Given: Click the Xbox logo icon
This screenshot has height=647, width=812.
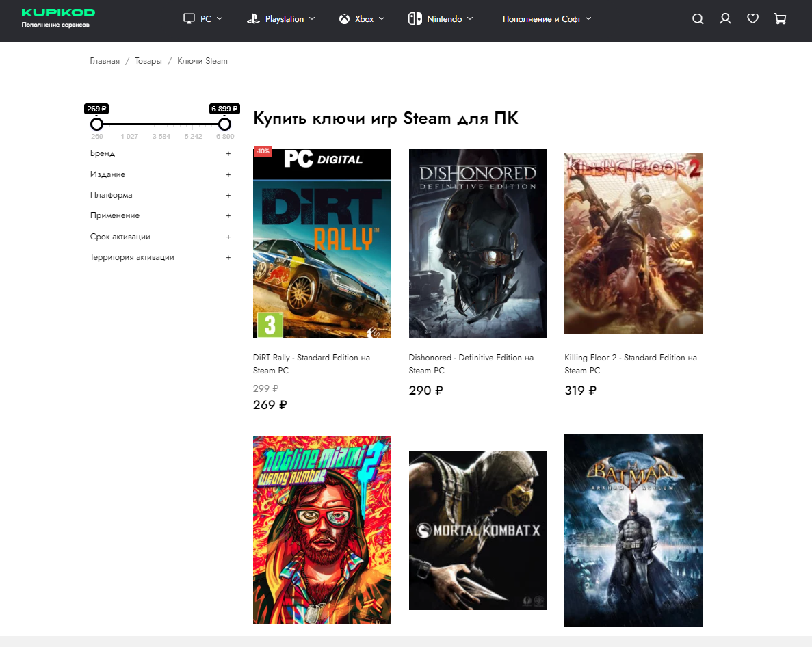Looking at the screenshot, I should click(x=344, y=18).
